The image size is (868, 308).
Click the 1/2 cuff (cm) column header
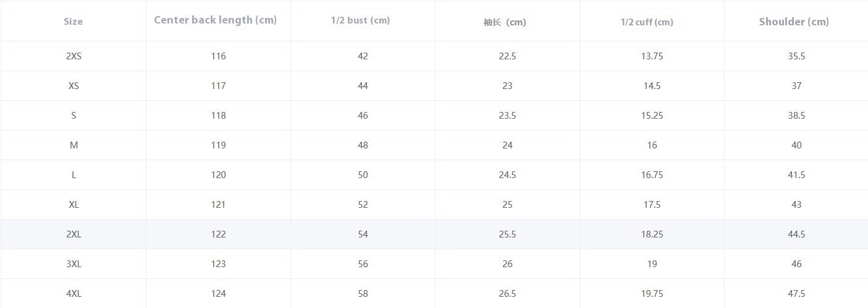(647, 22)
